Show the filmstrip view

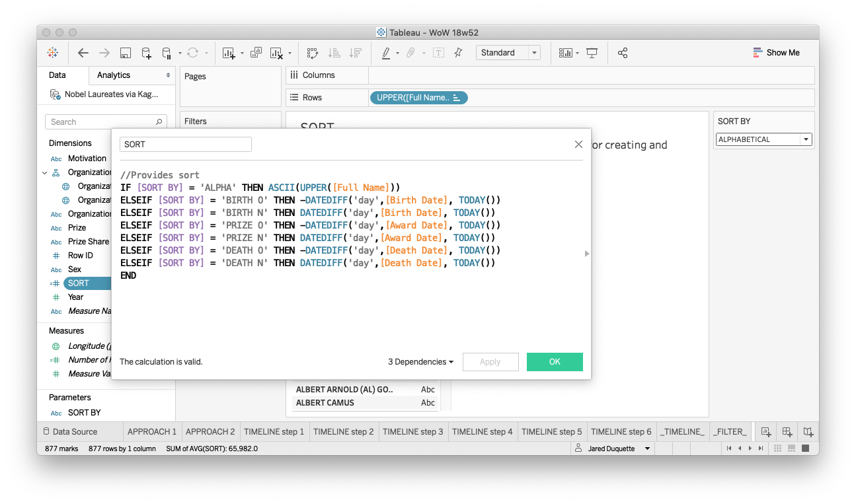[x=792, y=449]
